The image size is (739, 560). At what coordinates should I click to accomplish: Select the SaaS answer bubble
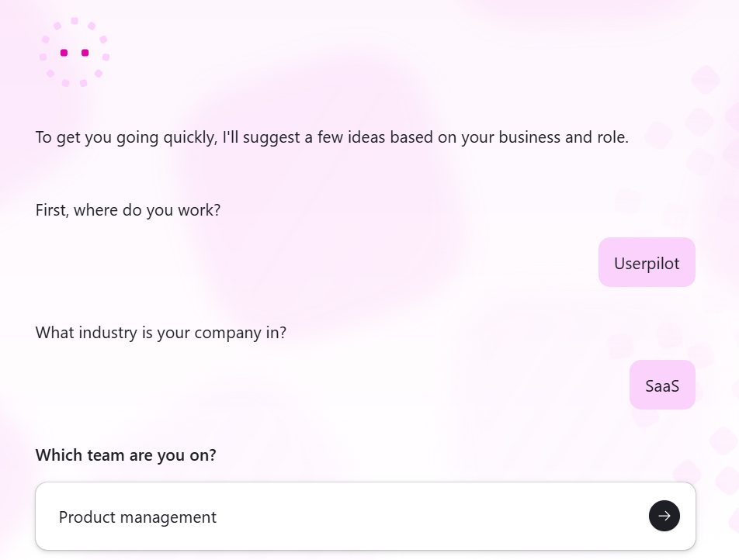coord(662,384)
